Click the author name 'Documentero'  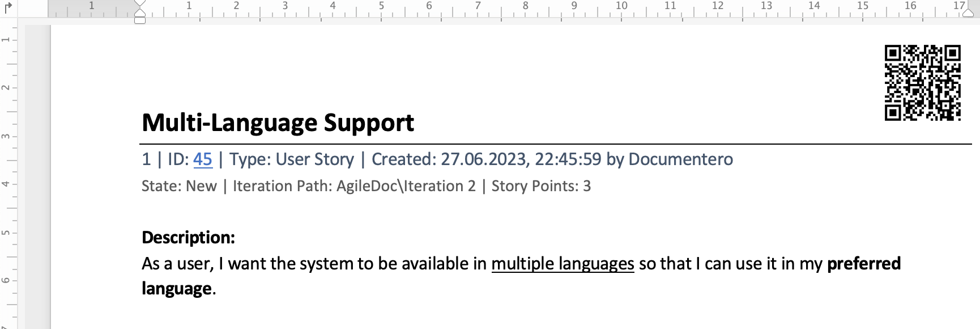[x=680, y=159]
